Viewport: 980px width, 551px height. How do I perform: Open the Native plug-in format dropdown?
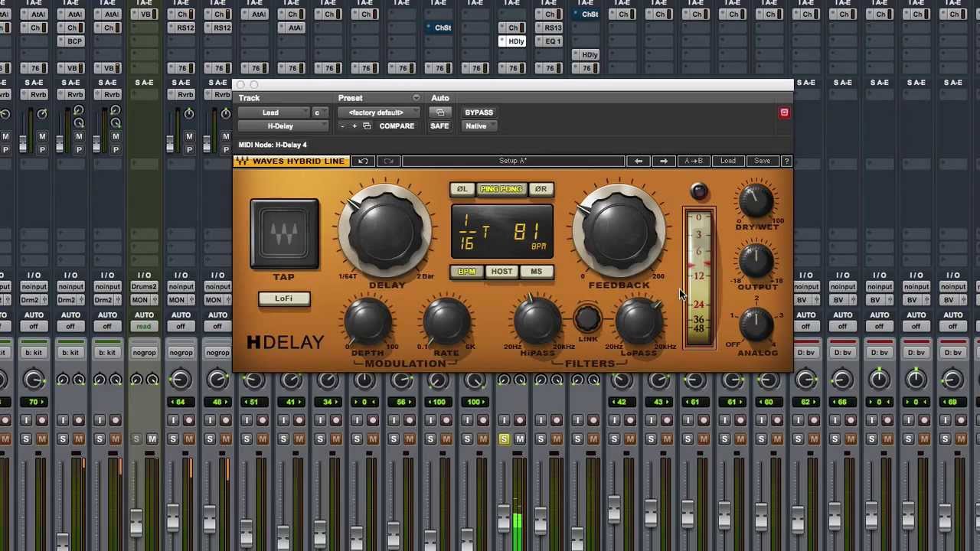(x=479, y=126)
